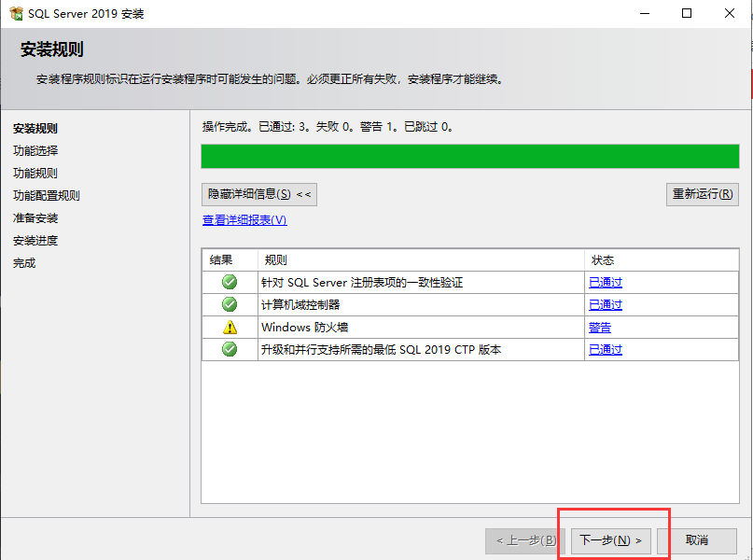Click the 状态 column header
Screen dimensions: 753x560
point(662,260)
